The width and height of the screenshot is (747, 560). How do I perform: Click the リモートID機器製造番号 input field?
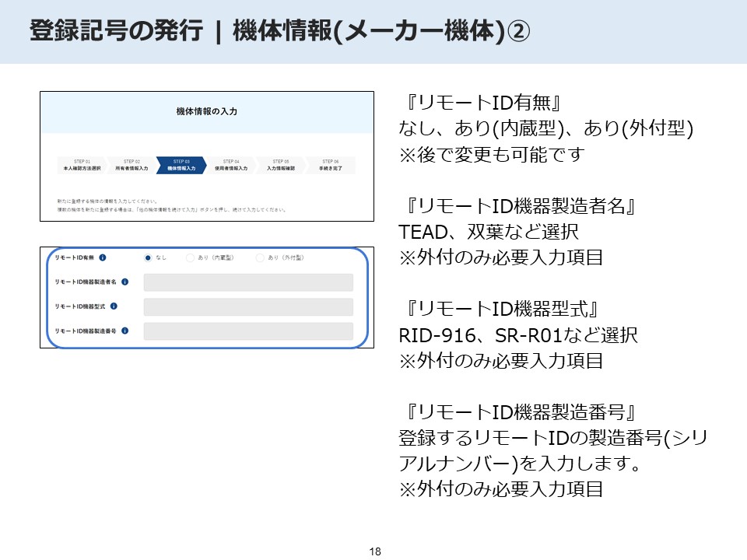(248, 331)
